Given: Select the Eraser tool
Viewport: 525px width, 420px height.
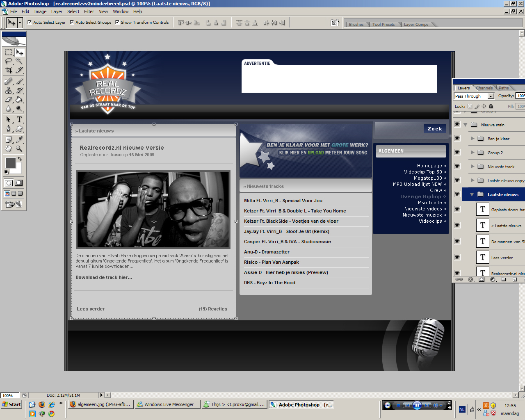Looking at the screenshot, I should pyautogui.click(x=9, y=99).
